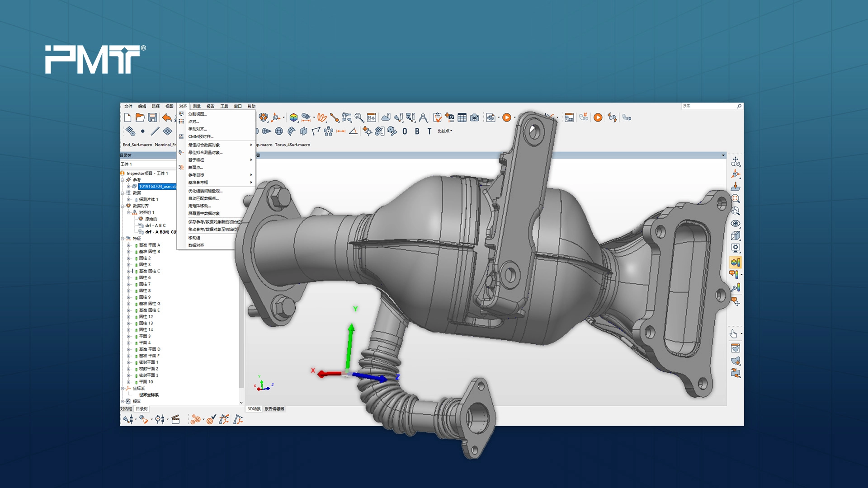Screen dimensions: 868x488
Task: Open the 工具 menu
Action: point(224,106)
